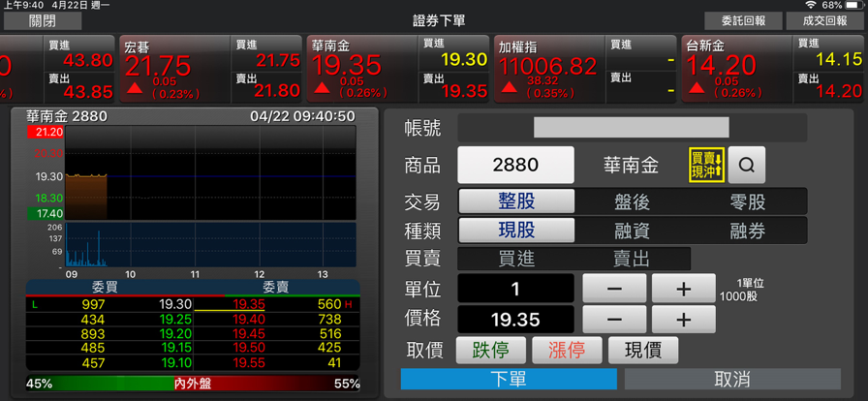Image resolution: width=868 pixels, height=401 pixels.
Task: Select 融資 margin type
Action: [x=633, y=231]
